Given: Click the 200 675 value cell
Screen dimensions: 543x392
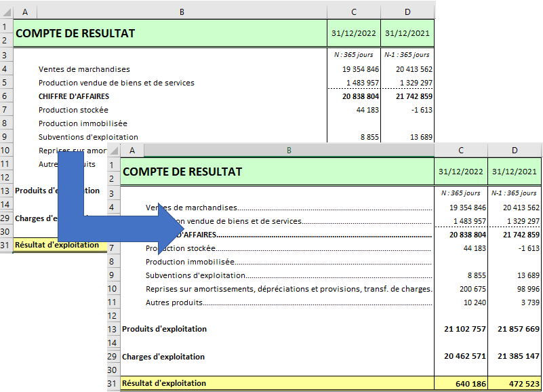Looking at the screenshot, I should (461, 289).
